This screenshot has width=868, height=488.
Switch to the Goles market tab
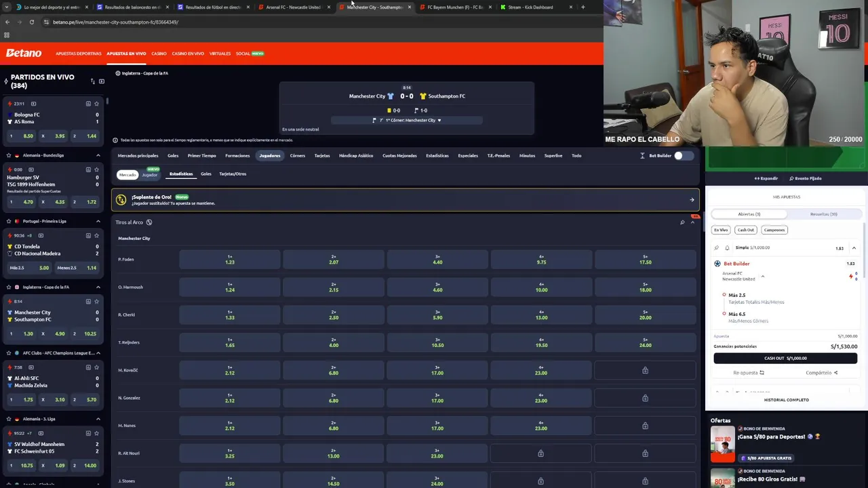(x=173, y=155)
